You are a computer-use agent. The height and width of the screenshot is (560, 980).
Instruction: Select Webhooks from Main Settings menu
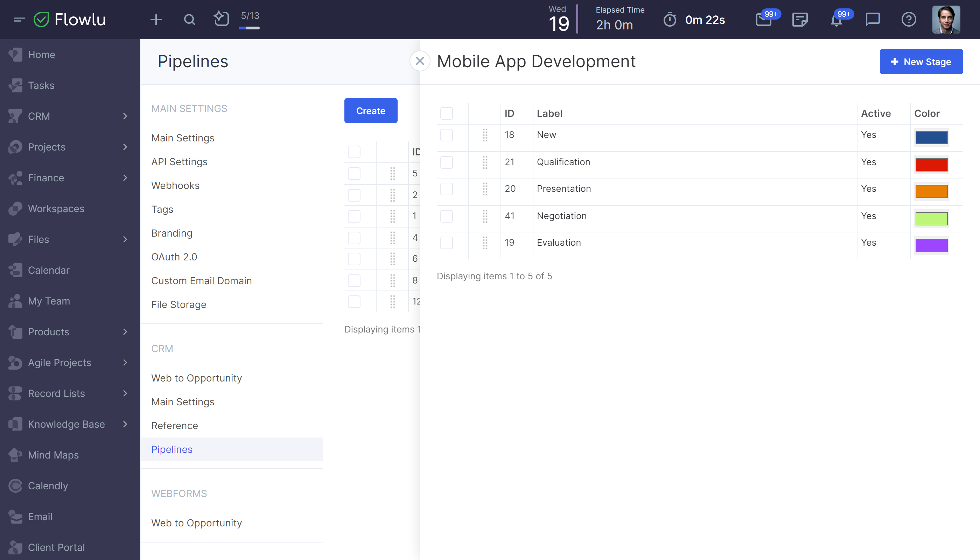click(176, 185)
